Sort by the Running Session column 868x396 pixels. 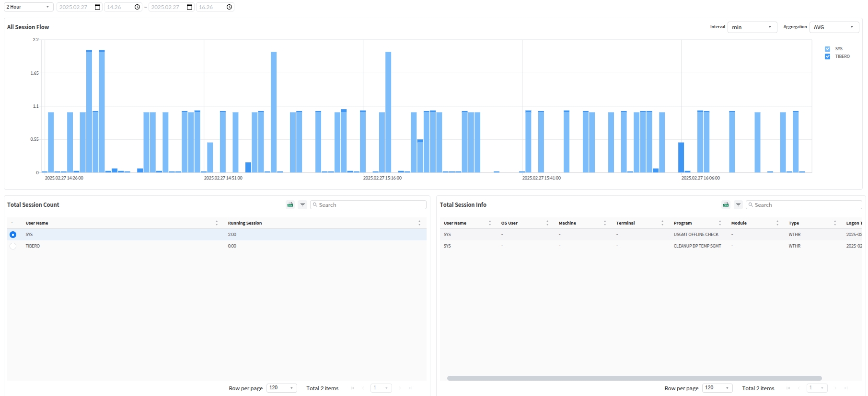[x=245, y=223]
